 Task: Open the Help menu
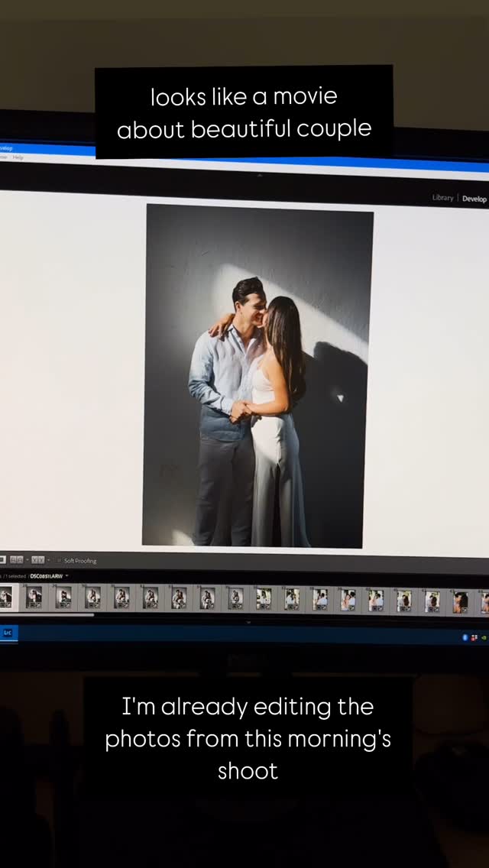click(18, 157)
